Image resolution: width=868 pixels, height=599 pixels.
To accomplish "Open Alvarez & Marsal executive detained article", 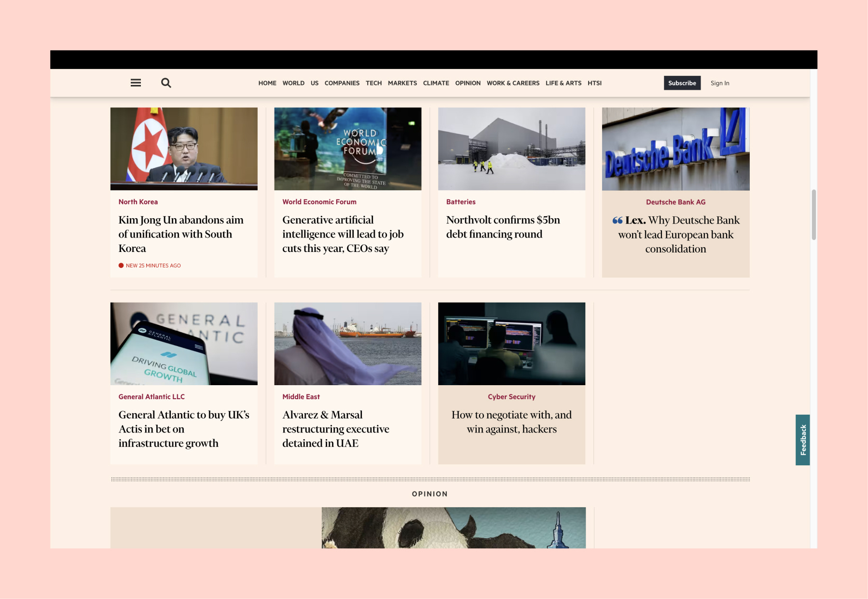I will [x=336, y=429].
